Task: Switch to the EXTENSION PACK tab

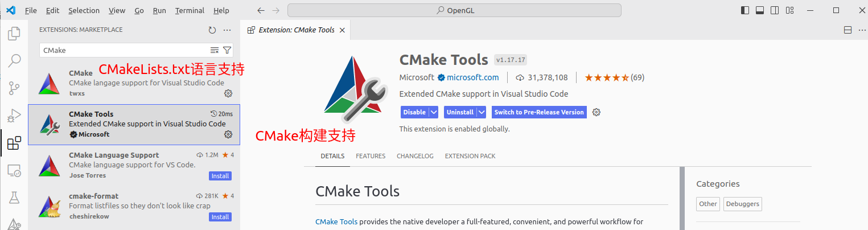Action: tap(470, 156)
